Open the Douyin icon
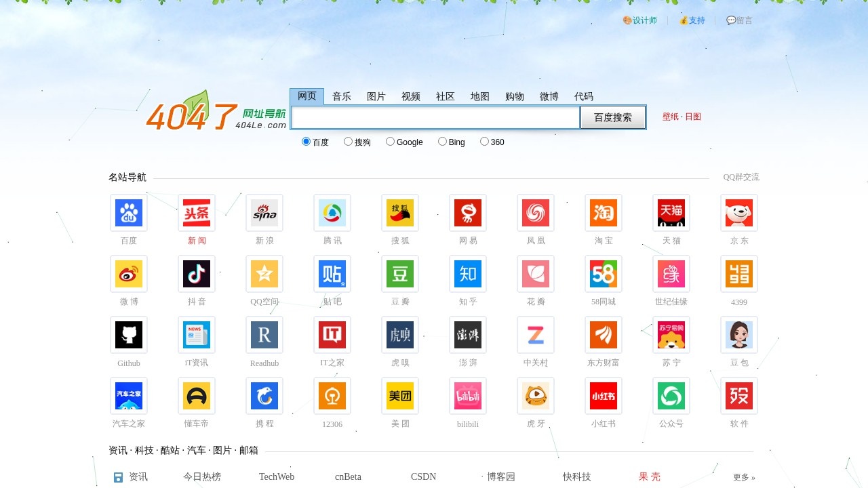The image size is (868, 488). (197, 274)
